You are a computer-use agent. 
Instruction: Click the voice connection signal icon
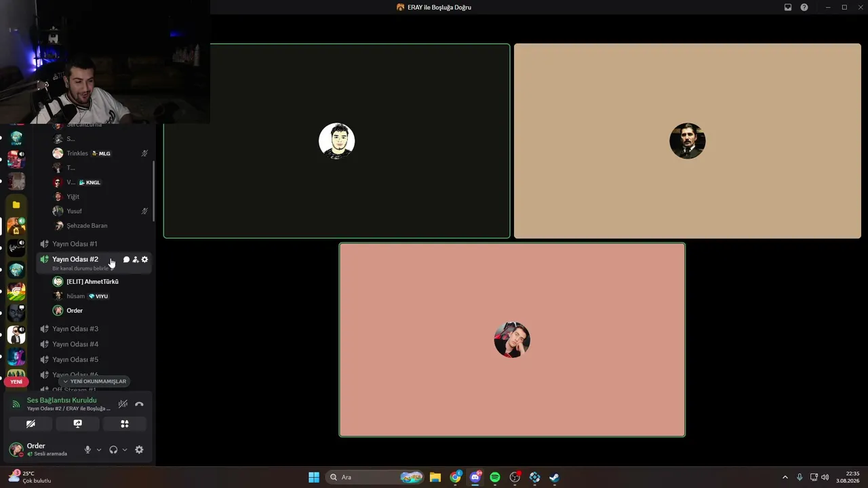[x=16, y=404]
